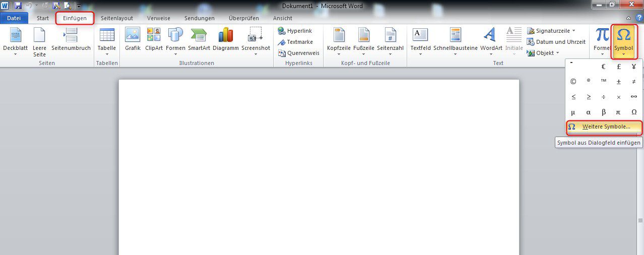The image size is (644, 255).
Task: Click the Formel pi icon
Action: (x=602, y=34)
